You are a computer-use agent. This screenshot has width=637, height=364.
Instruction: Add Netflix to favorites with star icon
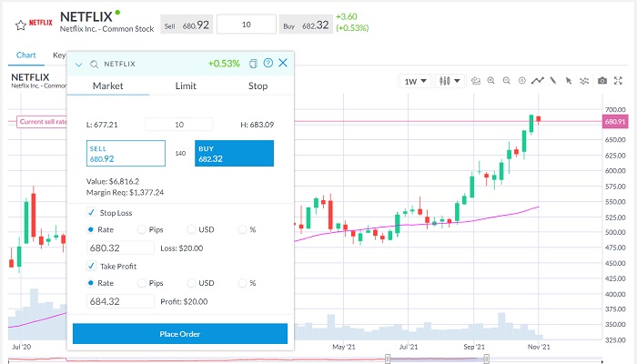[x=21, y=25]
